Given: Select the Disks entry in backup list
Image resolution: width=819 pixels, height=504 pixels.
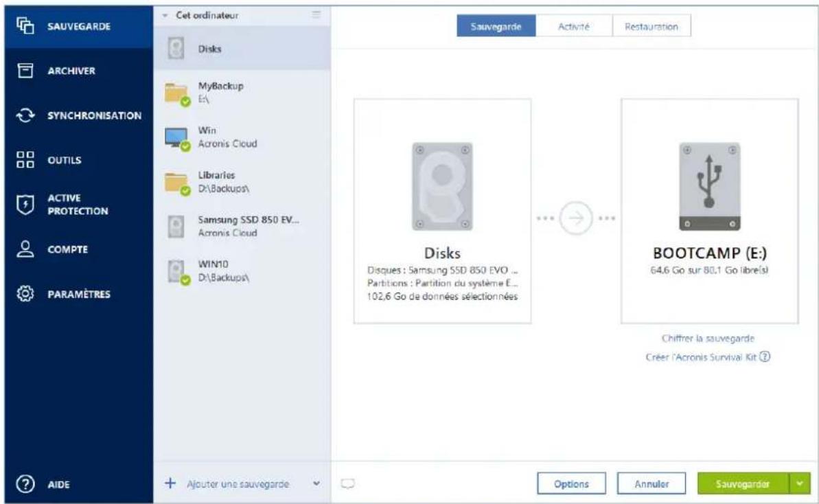Looking at the screenshot, I should [x=242, y=49].
